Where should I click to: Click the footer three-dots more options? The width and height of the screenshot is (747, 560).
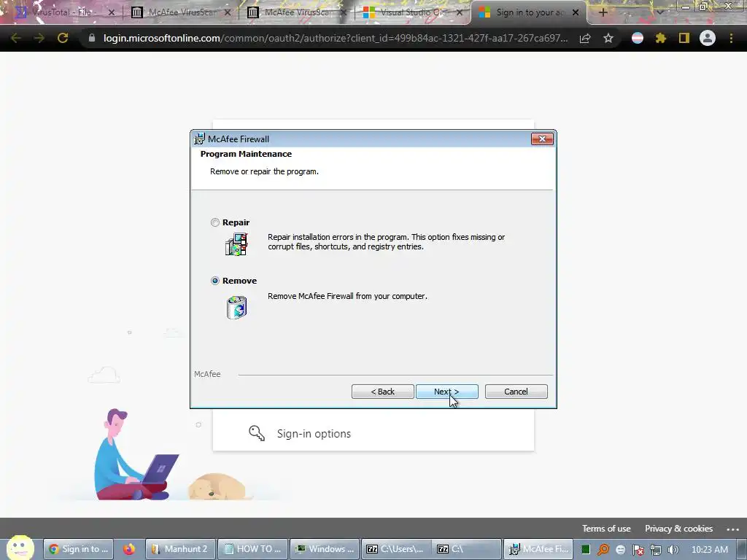(732, 529)
